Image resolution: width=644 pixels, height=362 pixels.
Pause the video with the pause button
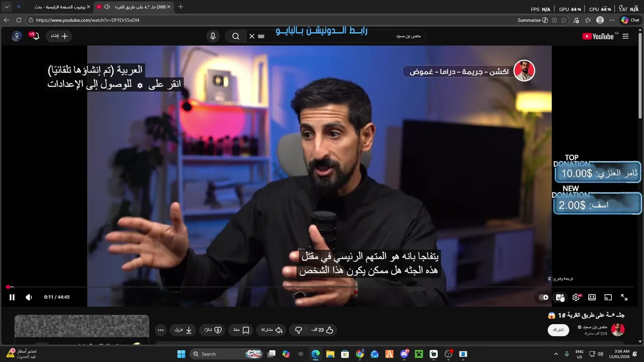click(x=12, y=297)
